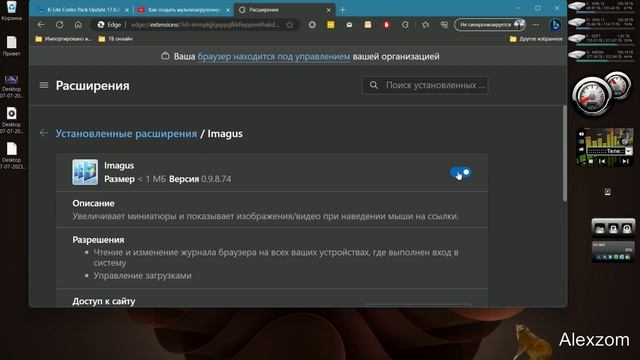Open Edge 'Settings and more' three-dot menu
This screenshot has height=360, width=640.
click(536, 25)
